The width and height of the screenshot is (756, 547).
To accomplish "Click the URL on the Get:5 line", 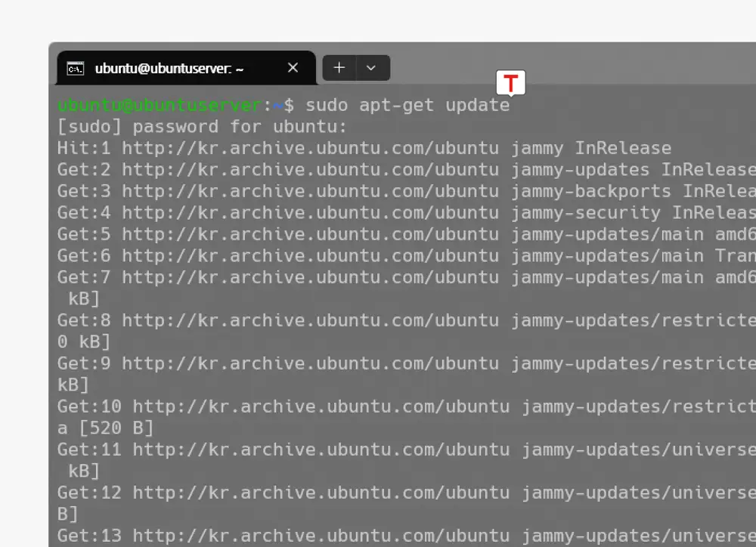I will (x=310, y=234).
